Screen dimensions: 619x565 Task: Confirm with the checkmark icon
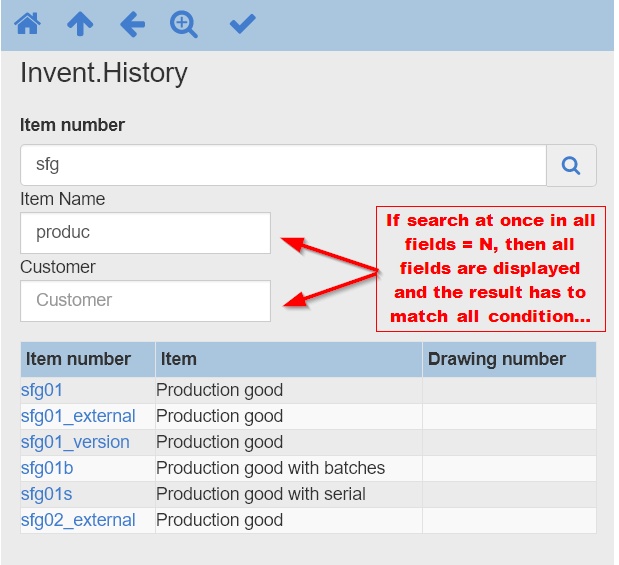coord(242,24)
